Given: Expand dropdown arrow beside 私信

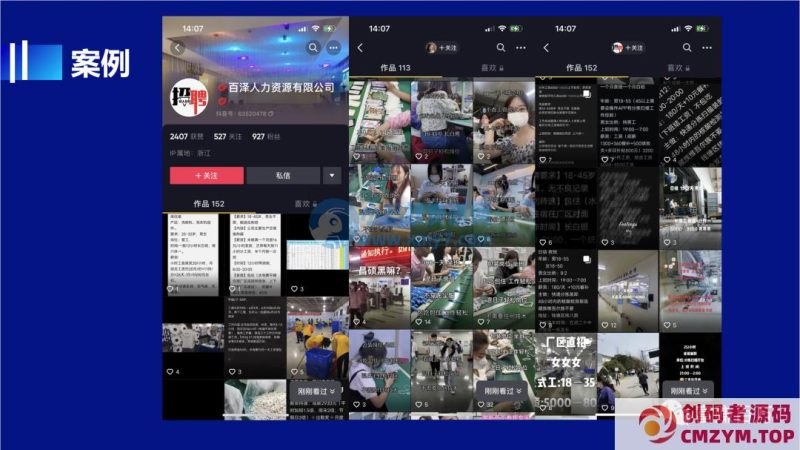Looking at the screenshot, I should pos(332,176).
